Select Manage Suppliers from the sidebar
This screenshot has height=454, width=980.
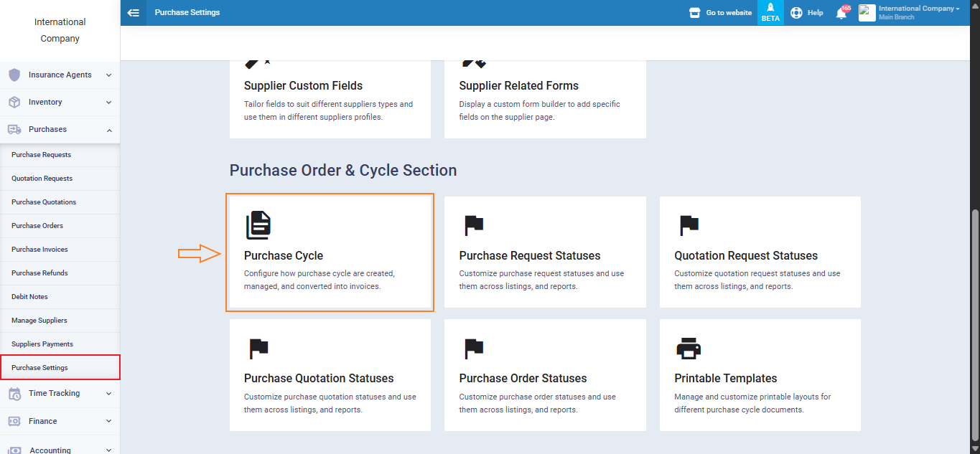pyautogui.click(x=39, y=321)
